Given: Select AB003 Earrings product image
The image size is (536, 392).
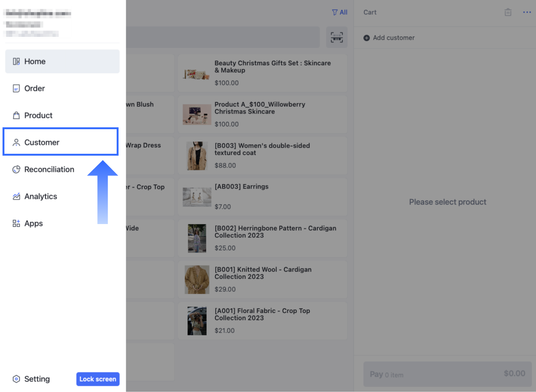Looking at the screenshot, I should (197, 197).
